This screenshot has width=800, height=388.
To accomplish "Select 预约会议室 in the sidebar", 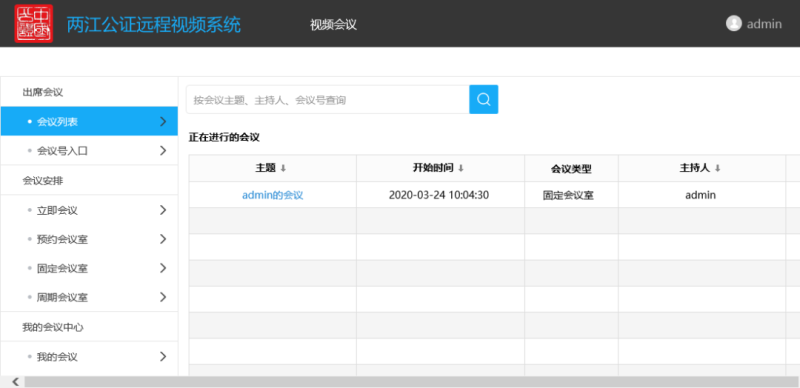I will pos(89,239).
